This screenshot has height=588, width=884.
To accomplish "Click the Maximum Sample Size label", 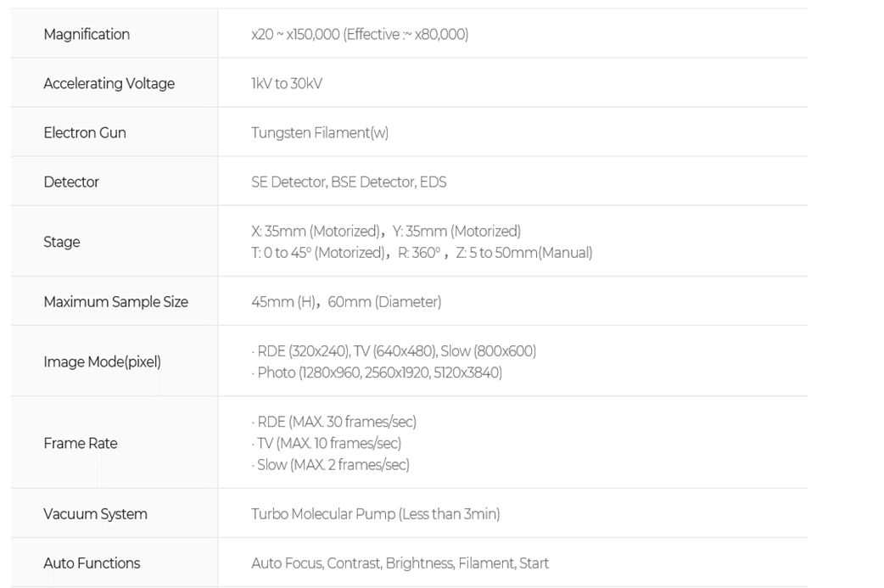I will click(116, 301).
